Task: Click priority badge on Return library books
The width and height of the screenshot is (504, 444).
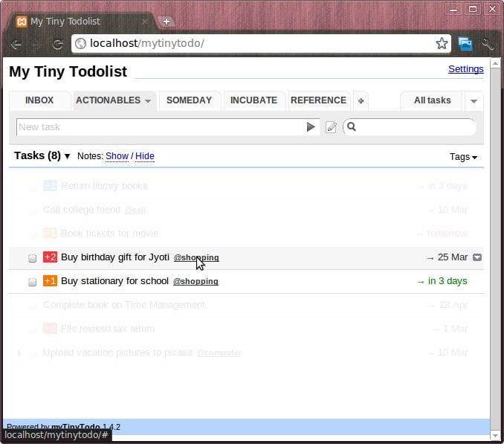Action: pyautogui.click(x=50, y=186)
